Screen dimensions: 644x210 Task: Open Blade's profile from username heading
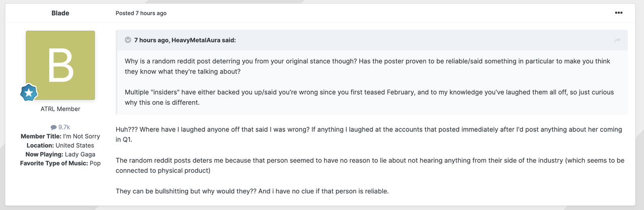point(60,13)
